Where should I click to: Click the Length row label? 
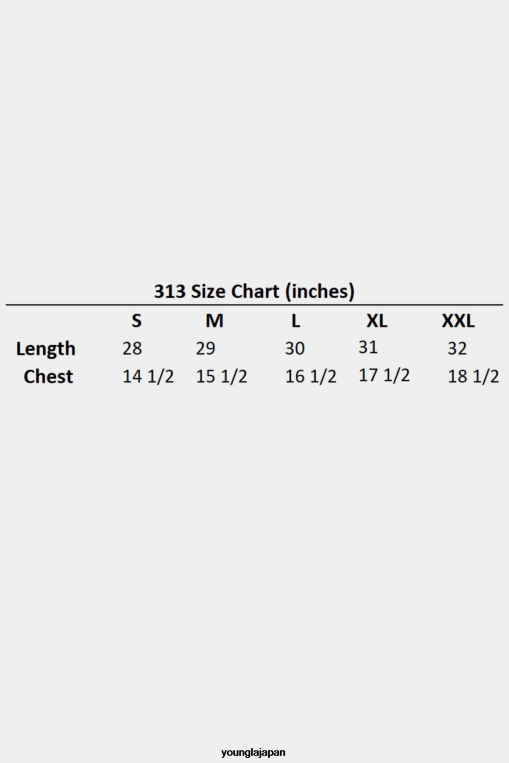pos(46,349)
